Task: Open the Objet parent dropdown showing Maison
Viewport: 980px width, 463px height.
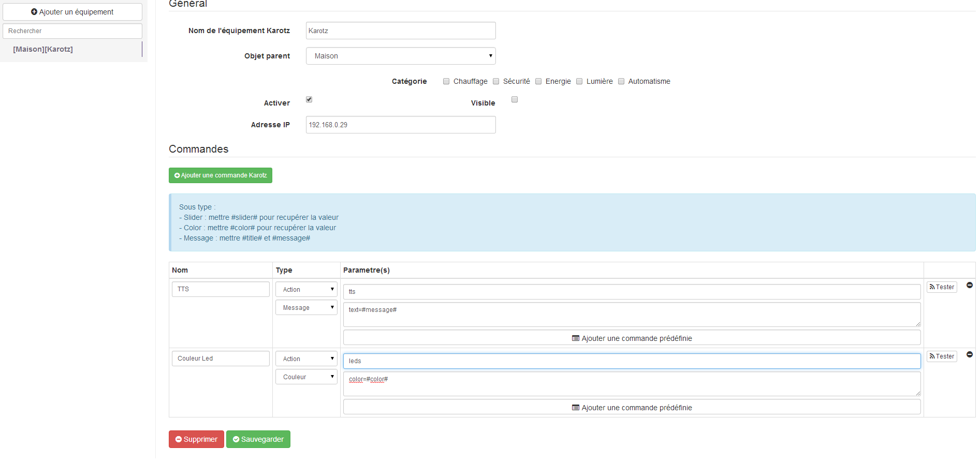Action: point(401,56)
